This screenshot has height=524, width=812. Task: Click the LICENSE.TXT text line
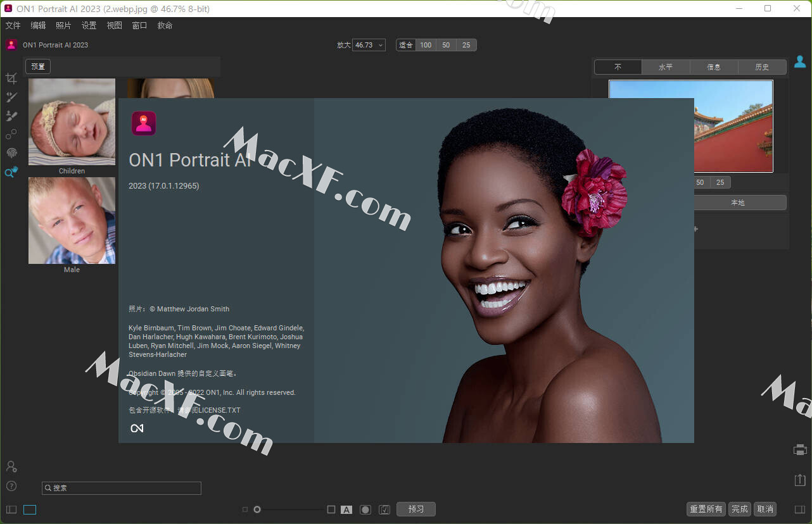pos(184,410)
